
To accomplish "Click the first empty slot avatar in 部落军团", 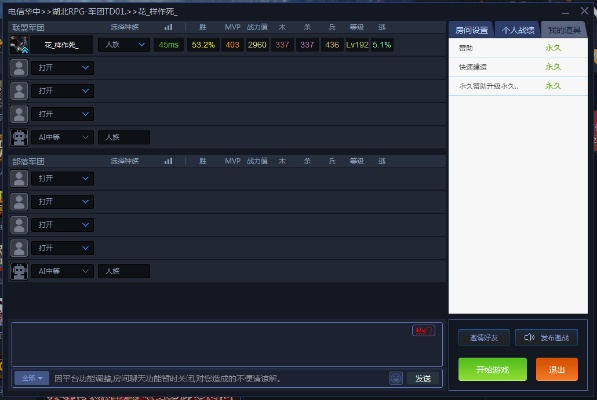I will 19,178.
